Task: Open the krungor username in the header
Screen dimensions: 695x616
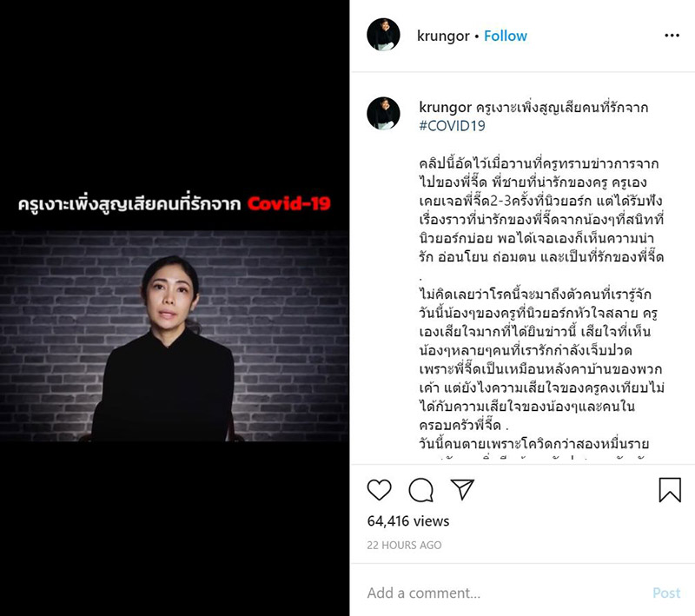Action: [443, 36]
